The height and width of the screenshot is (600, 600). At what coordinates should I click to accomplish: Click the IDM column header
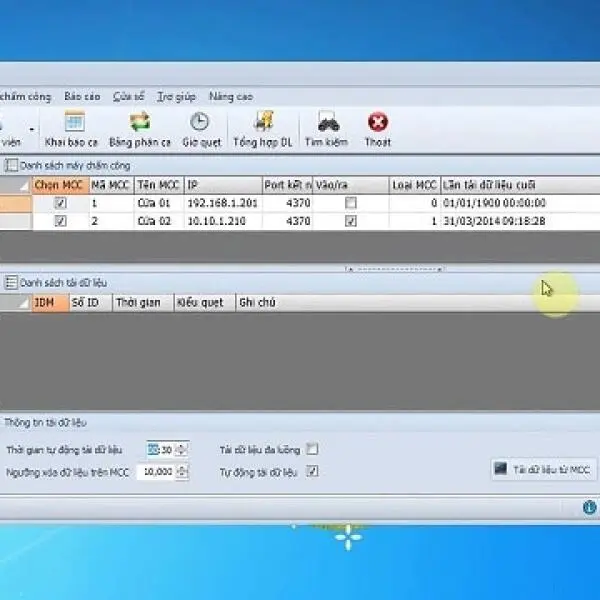pyautogui.click(x=45, y=302)
